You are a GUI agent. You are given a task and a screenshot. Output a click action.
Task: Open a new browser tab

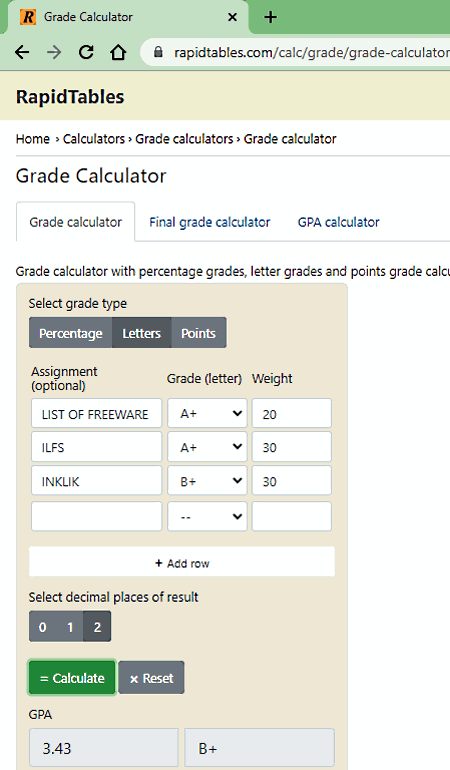270,17
